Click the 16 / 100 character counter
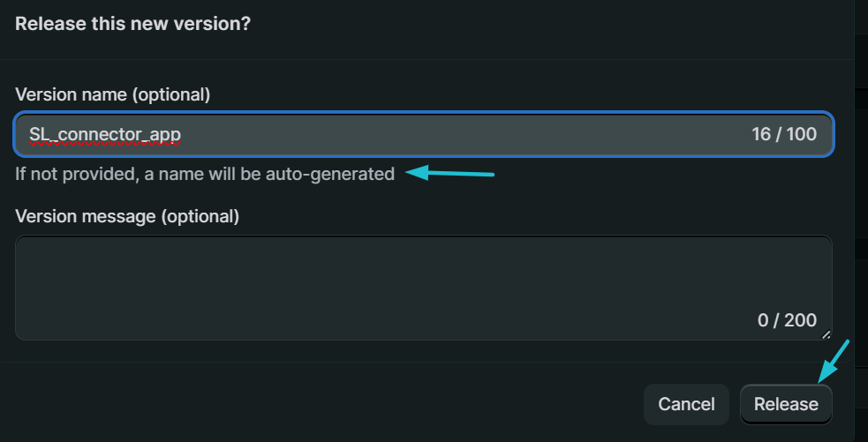The image size is (868, 442). (x=784, y=134)
